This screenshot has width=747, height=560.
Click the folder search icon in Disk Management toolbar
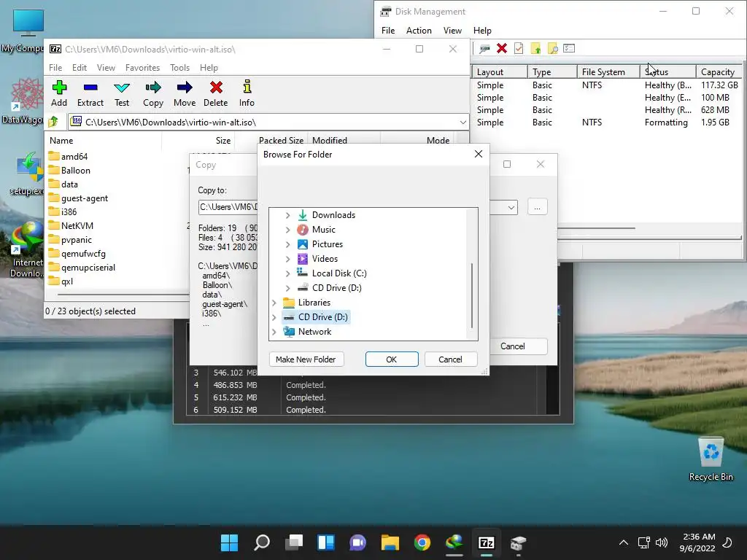[x=553, y=48]
